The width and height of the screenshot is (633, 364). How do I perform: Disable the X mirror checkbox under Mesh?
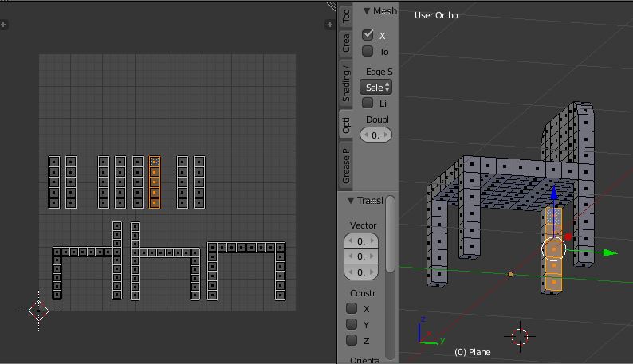(368, 35)
